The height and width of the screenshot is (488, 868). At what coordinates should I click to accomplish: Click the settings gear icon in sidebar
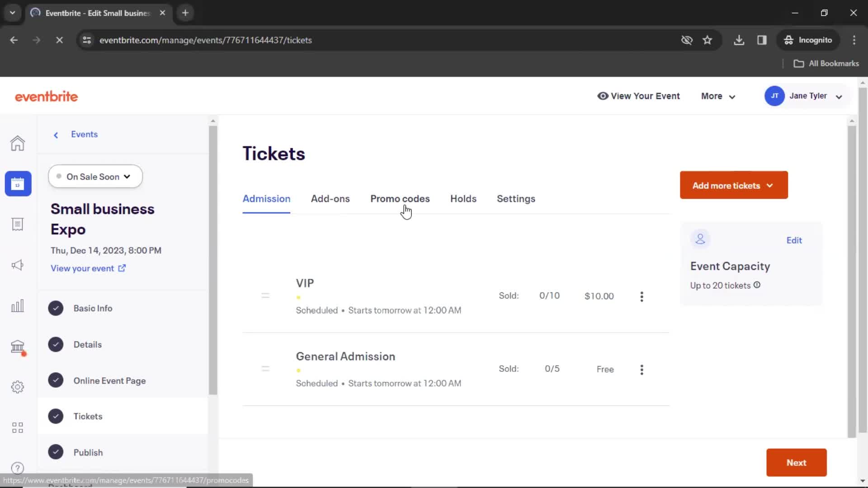17,387
